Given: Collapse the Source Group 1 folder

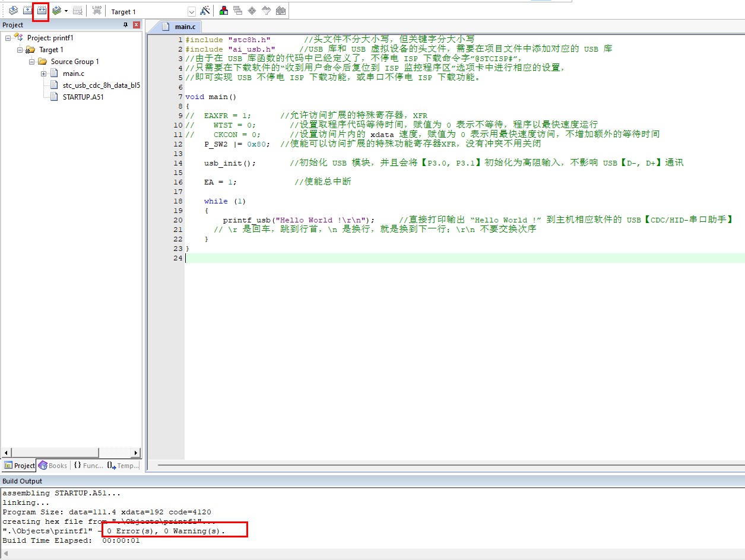Looking at the screenshot, I should 32,62.
